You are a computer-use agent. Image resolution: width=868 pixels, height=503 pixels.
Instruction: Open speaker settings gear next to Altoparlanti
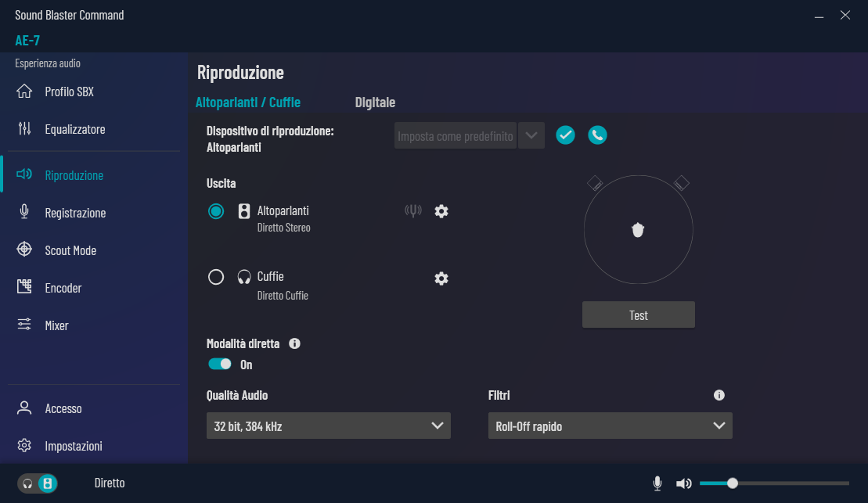point(441,211)
